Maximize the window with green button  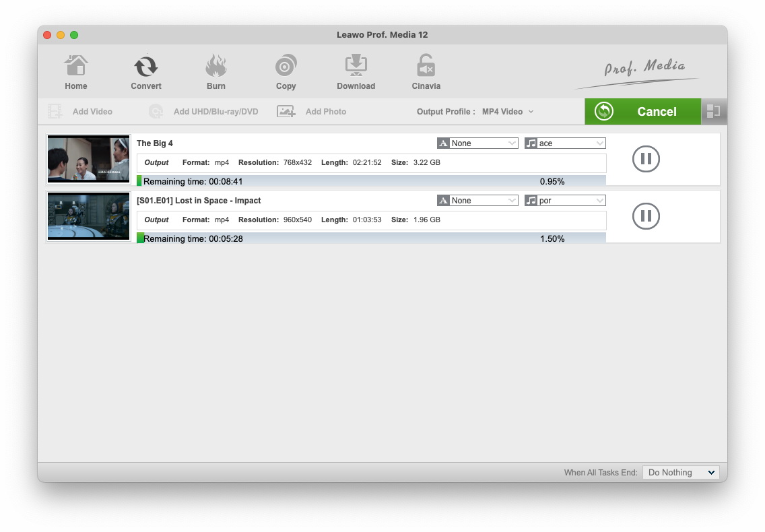pyautogui.click(x=74, y=34)
